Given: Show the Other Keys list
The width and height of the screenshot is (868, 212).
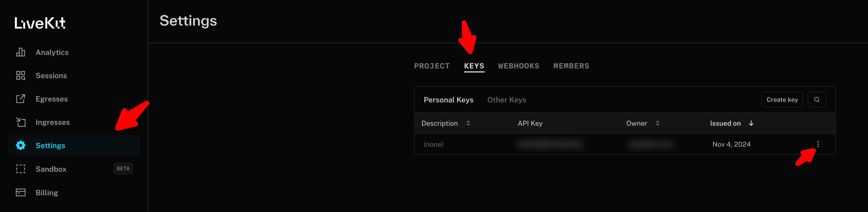Looking at the screenshot, I should 506,100.
